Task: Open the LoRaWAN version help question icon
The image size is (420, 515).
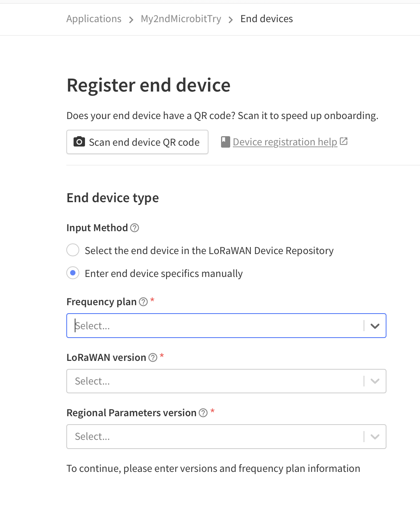Action: click(x=153, y=357)
